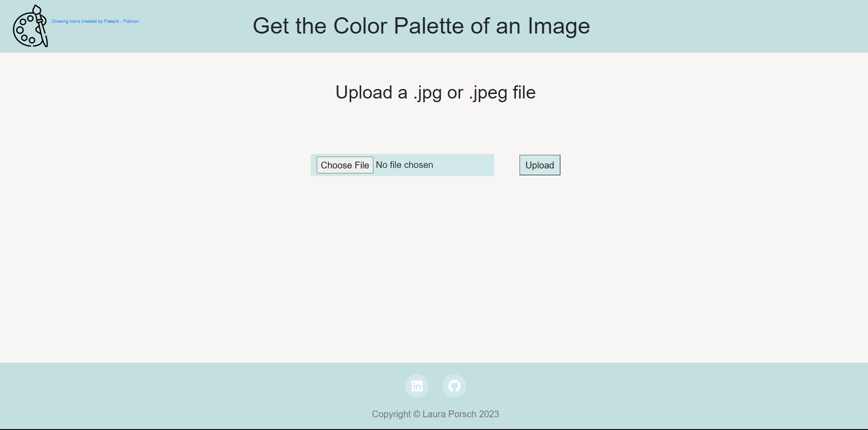Select the file upload input area
Image resolution: width=868 pixels, height=430 pixels.
(x=402, y=165)
